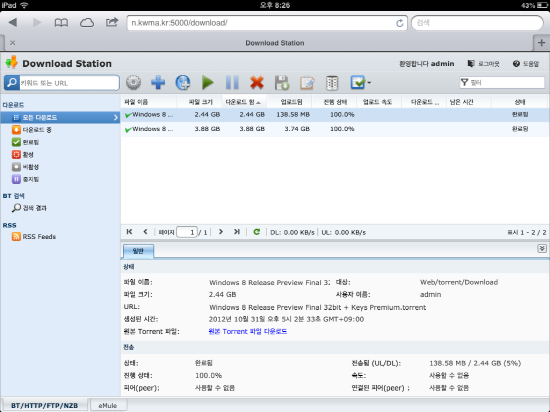Select '완료됨' sidebar item
550x412 pixels.
(25, 142)
